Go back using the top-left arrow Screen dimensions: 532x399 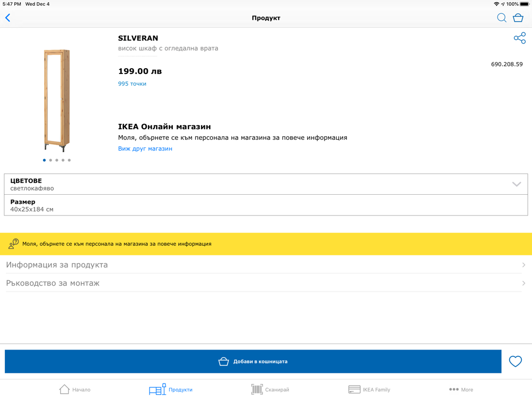[8, 18]
